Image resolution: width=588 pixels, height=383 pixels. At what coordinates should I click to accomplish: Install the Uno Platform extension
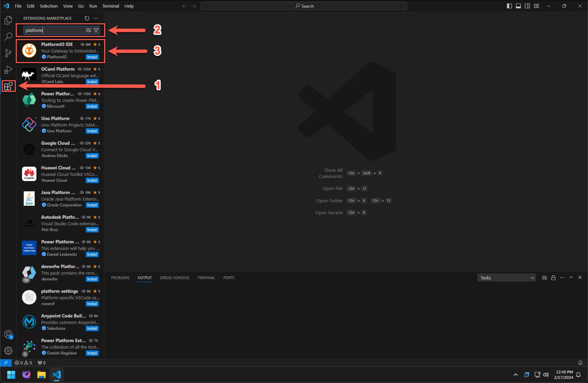(x=92, y=131)
